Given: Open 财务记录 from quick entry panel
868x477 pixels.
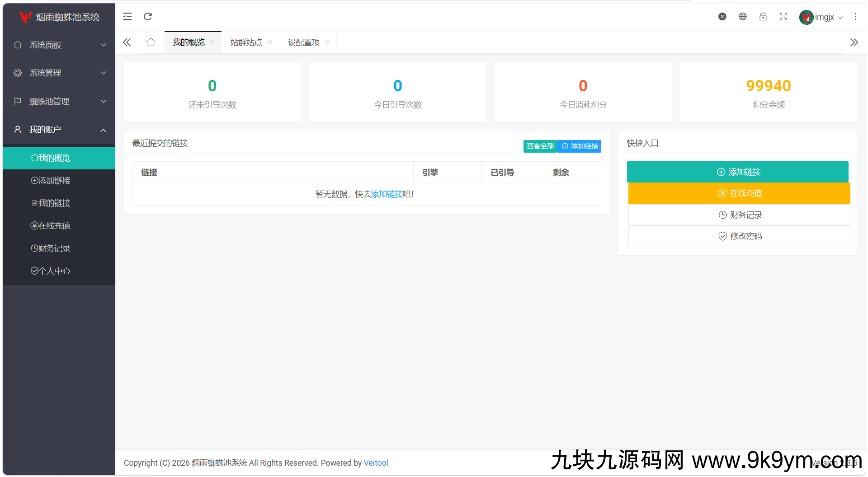Looking at the screenshot, I should tap(739, 215).
